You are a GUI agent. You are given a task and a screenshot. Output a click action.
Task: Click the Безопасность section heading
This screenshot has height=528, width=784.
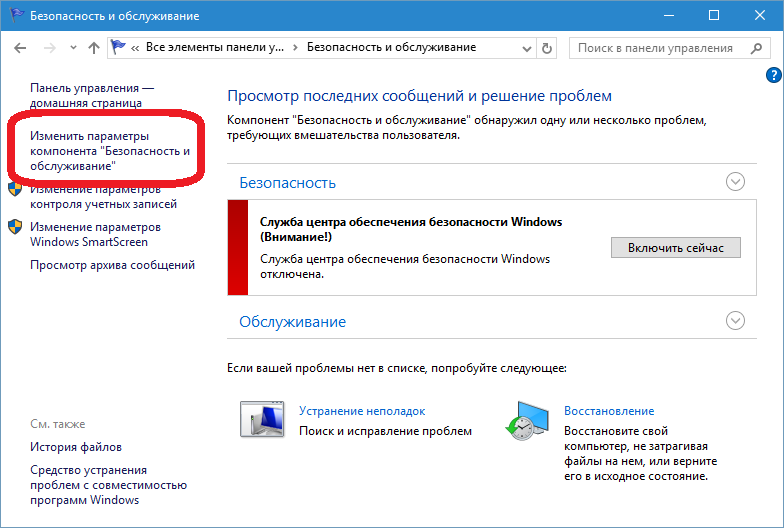pos(288,183)
